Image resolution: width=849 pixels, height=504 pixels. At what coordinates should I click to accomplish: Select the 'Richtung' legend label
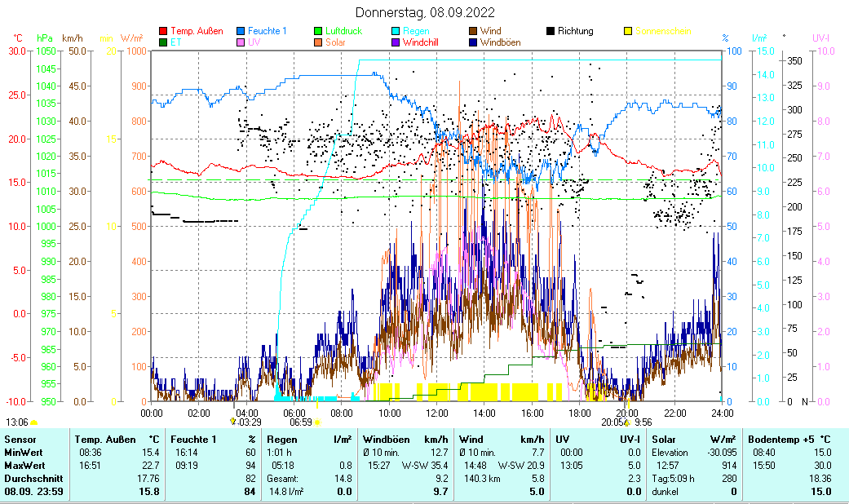576,32
